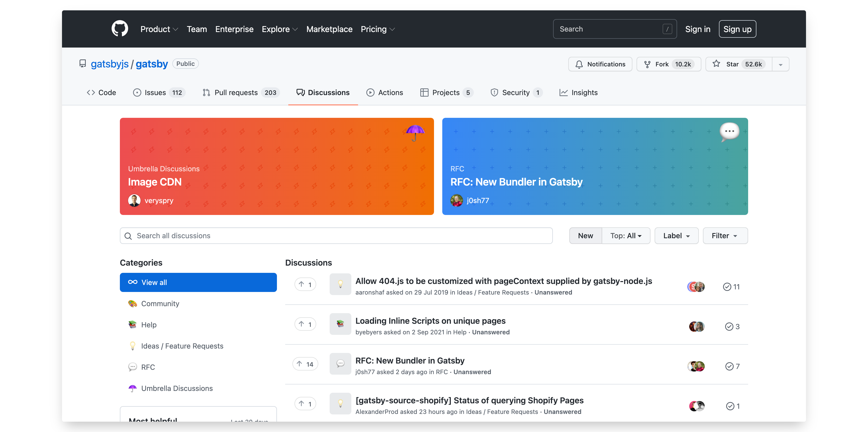The height and width of the screenshot is (432, 868).
Task: Click the comment count 7 check icon
Action: [729, 366]
